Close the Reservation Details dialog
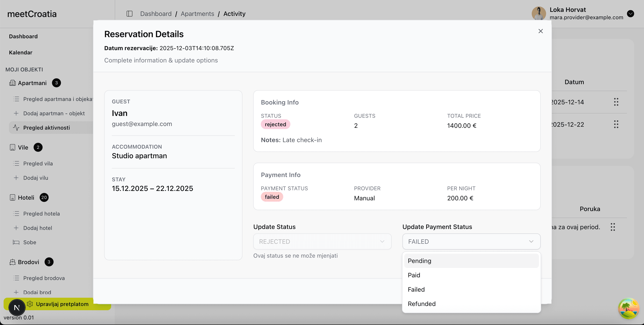This screenshot has height=325, width=644. point(540,31)
